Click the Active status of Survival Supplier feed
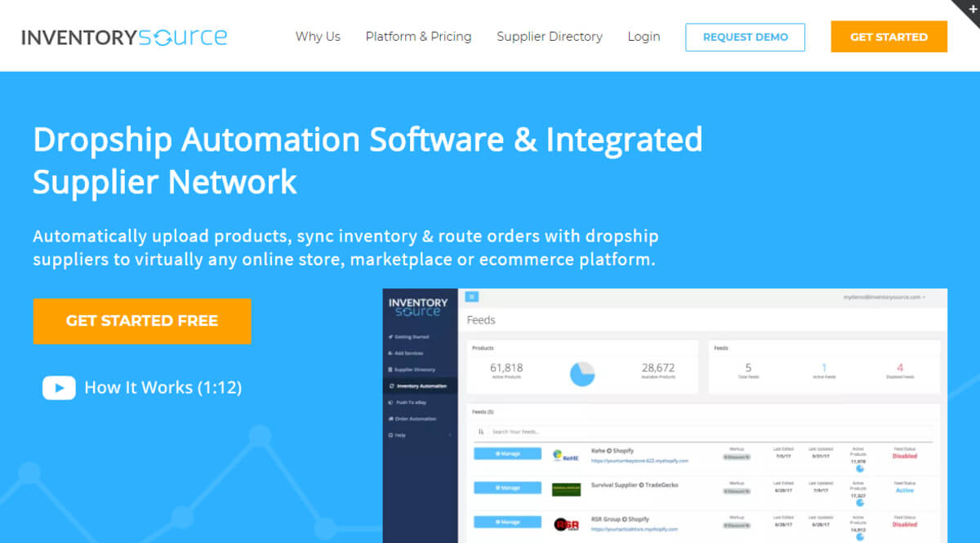The width and height of the screenshot is (980, 543). [905, 491]
